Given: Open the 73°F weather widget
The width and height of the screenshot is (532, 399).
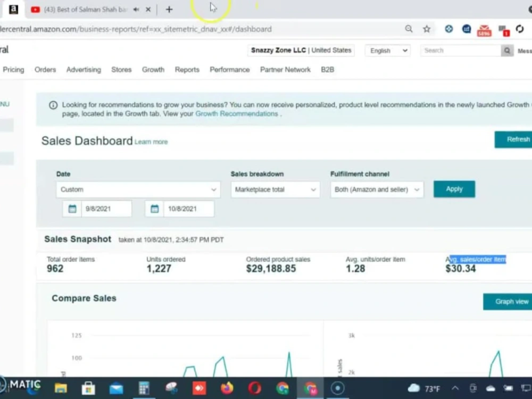Looking at the screenshot, I should [x=424, y=388].
